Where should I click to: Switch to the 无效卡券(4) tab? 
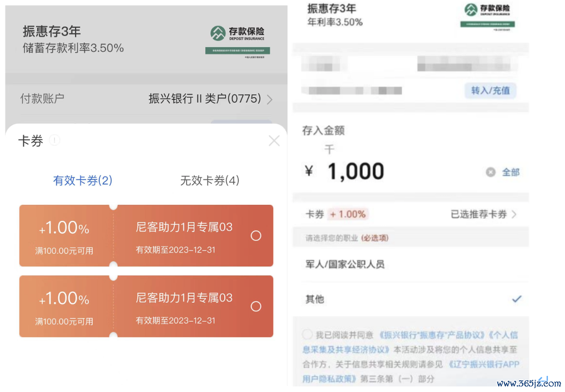click(209, 180)
